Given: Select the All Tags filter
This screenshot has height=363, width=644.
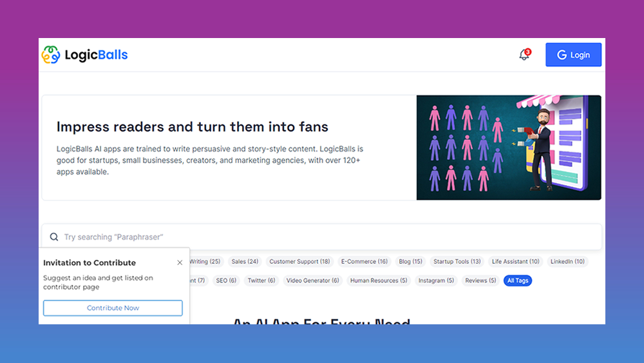Looking at the screenshot, I should click(x=518, y=280).
